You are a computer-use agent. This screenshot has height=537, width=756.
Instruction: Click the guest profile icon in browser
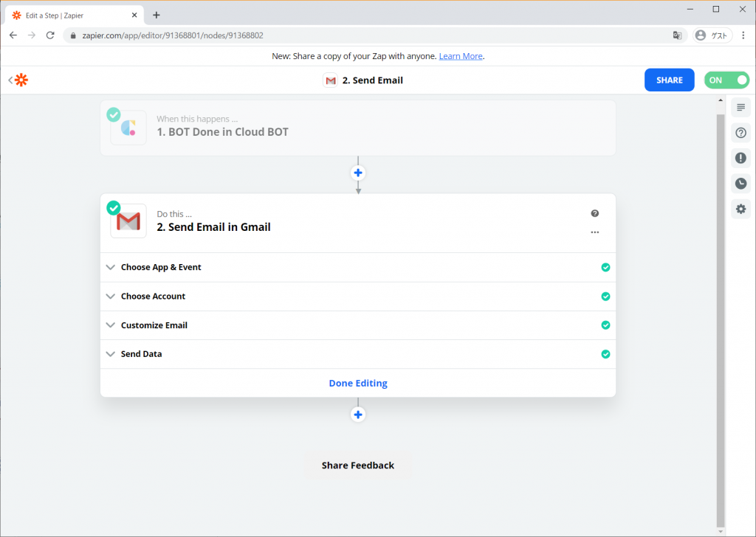[x=712, y=35]
